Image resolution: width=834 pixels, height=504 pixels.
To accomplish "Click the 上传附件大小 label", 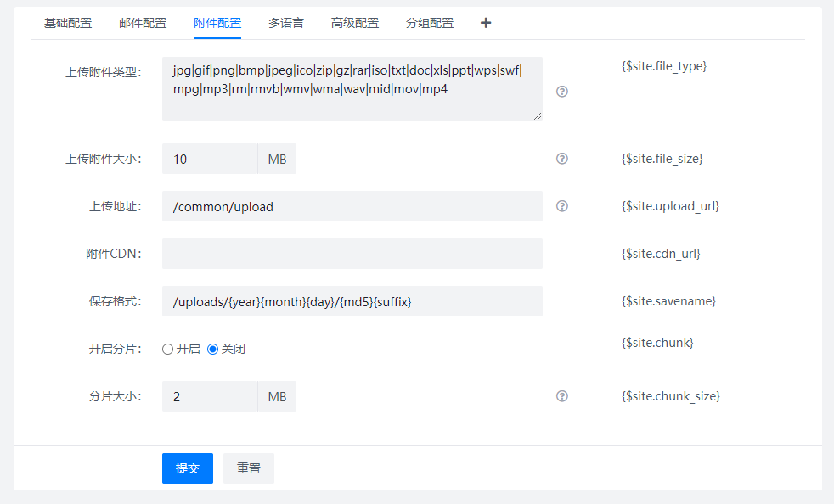I will [x=103, y=159].
